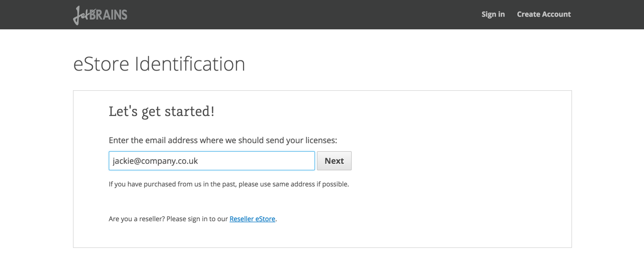The image size is (644, 254).
Task: Follow the Reseller eStore link
Action: (x=252, y=219)
